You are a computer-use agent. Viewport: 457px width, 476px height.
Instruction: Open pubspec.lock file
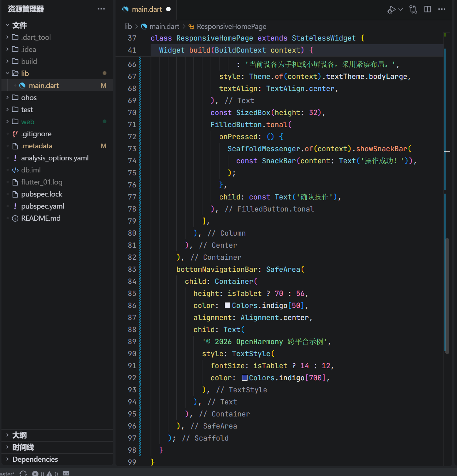(57, 194)
